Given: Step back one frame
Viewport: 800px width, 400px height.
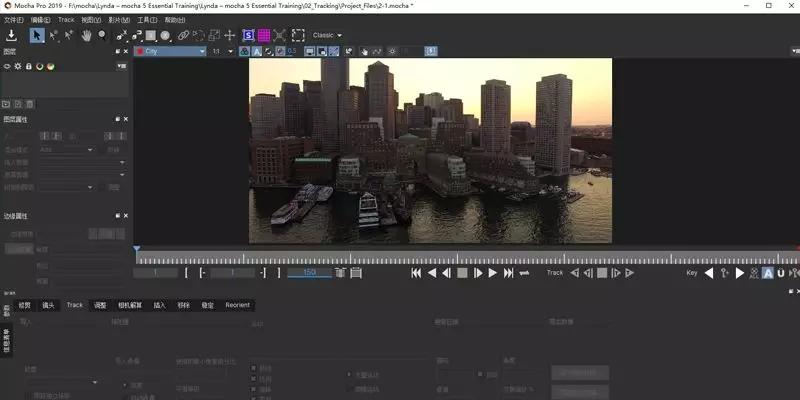Looking at the screenshot, I should tap(446, 273).
